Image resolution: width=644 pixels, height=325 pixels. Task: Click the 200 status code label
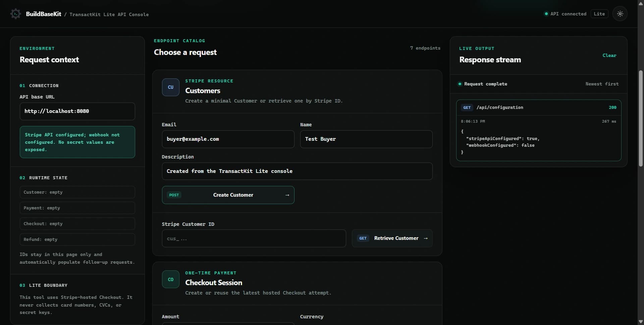612,108
